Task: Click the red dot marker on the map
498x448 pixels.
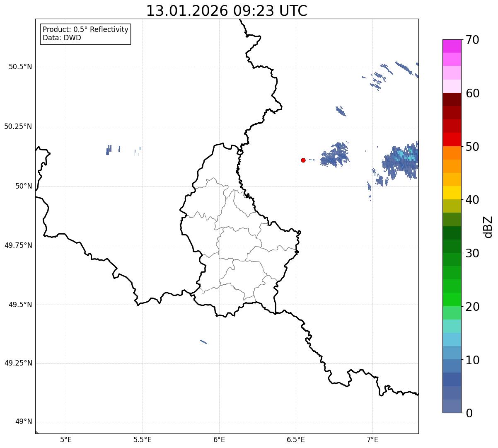Action: pos(303,160)
